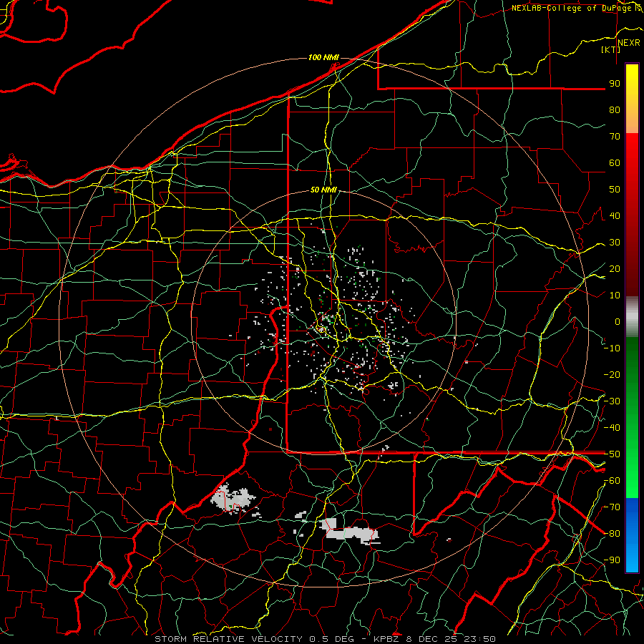644x644 pixels.
Task: Select the -30 value on velocity scale
Action: click(612, 401)
